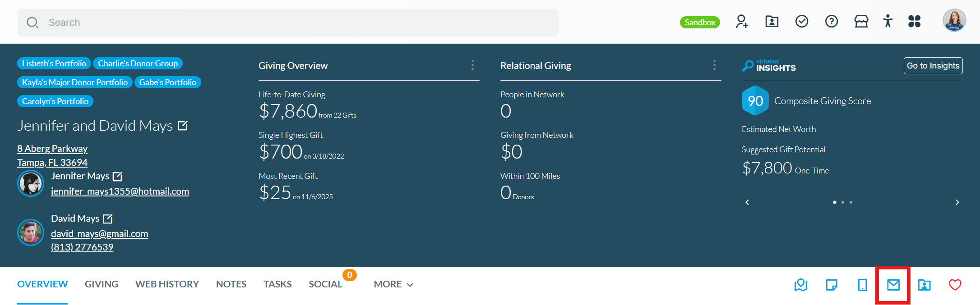Email david_mays@gmail.com
Screen dimensions: 980x305
(x=99, y=234)
